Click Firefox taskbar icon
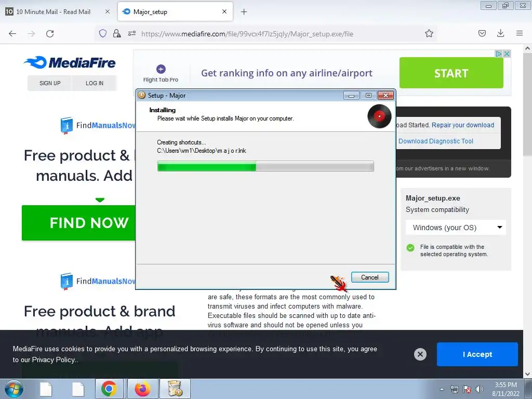This screenshot has width=532, height=399. [142, 389]
